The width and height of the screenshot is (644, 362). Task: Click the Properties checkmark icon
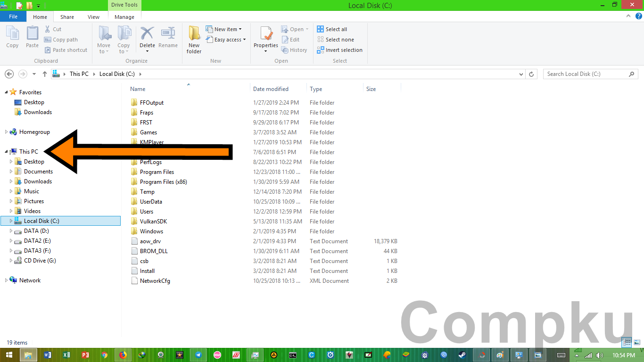(266, 34)
